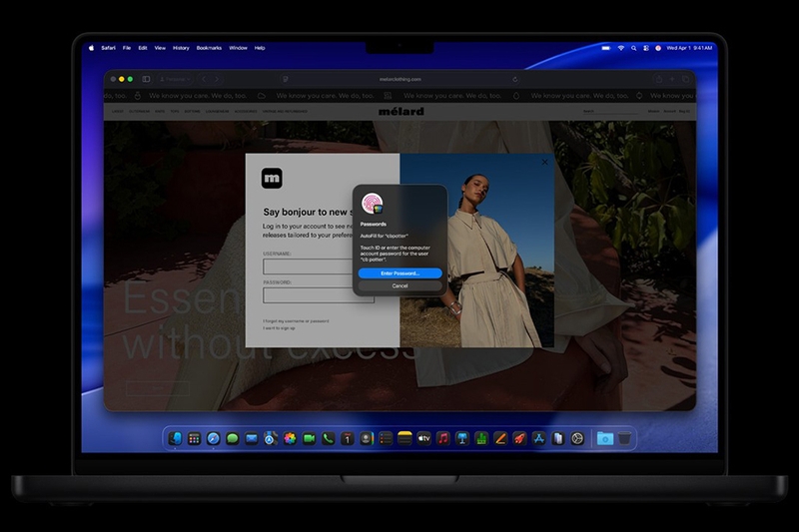
Task: Click Safari Share toolbar button
Action: [x=659, y=79]
